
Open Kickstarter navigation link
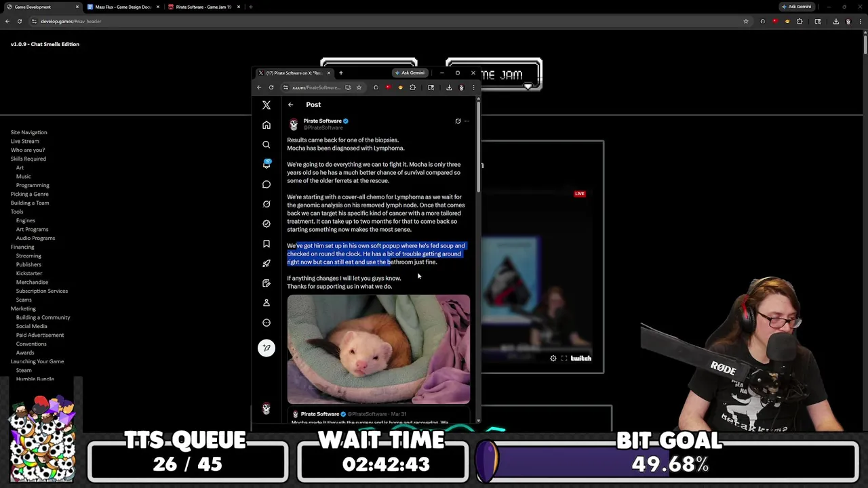[29, 273]
